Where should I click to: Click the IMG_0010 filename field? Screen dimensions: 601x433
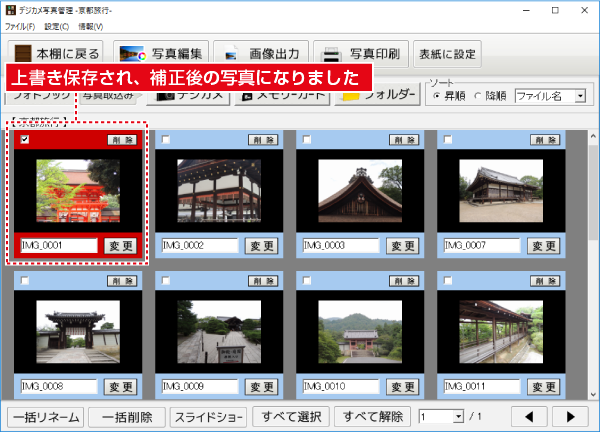point(340,386)
